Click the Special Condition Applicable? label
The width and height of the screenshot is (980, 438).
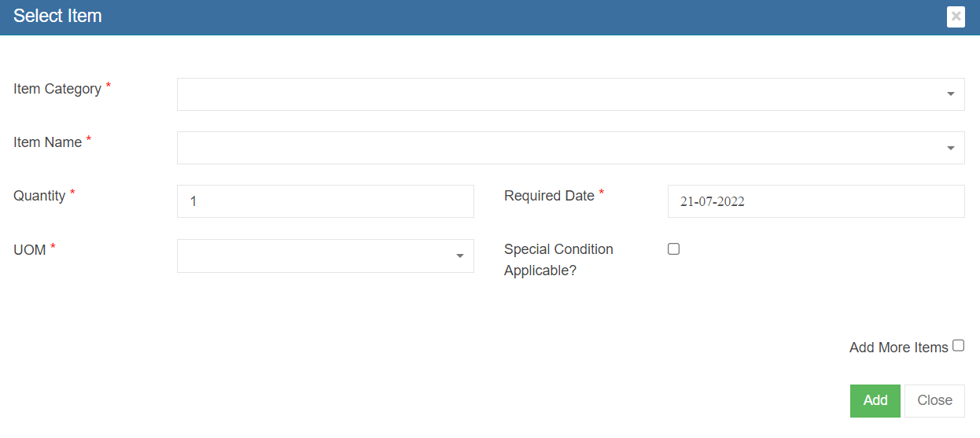pos(558,259)
